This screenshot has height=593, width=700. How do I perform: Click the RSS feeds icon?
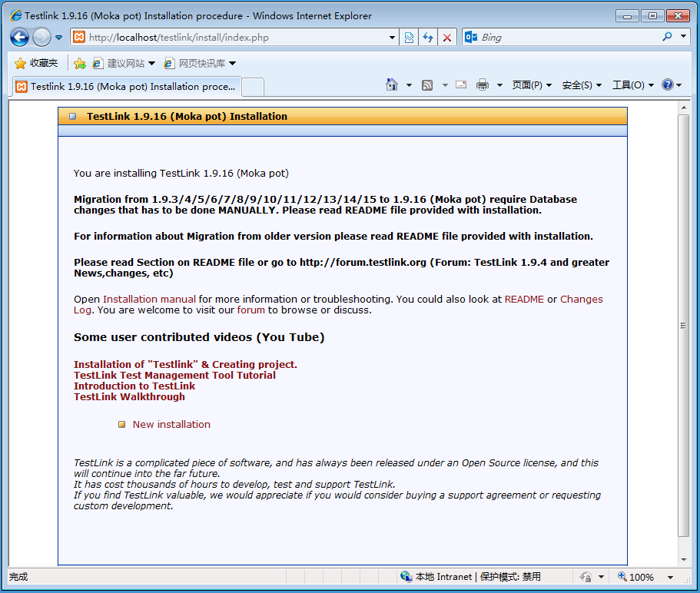point(427,84)
